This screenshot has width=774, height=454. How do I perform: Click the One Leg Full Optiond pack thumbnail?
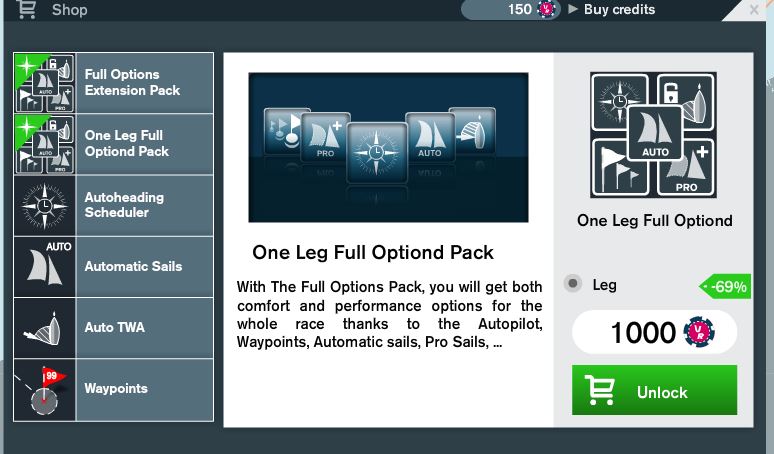pyautogui.click(x=653, y=135)
